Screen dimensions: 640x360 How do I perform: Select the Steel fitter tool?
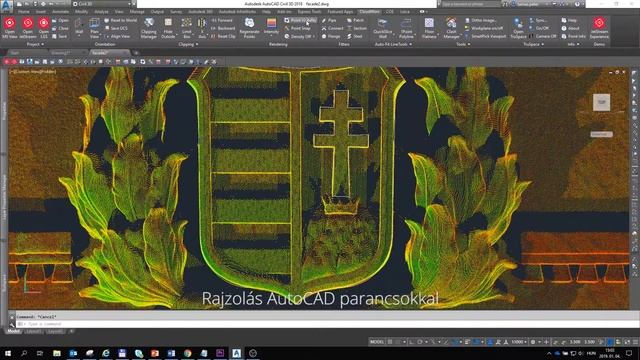pos(355,36)
